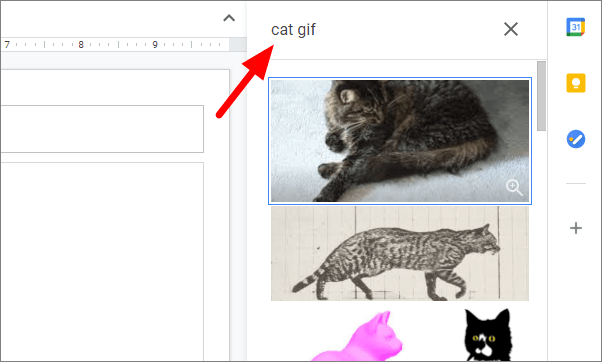
Task: Select the lower large text box
Action: click(102, 262)
